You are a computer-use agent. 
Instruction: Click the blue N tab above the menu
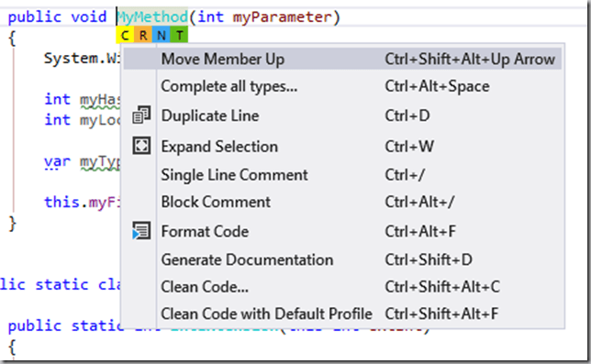[x=161, y=36]
